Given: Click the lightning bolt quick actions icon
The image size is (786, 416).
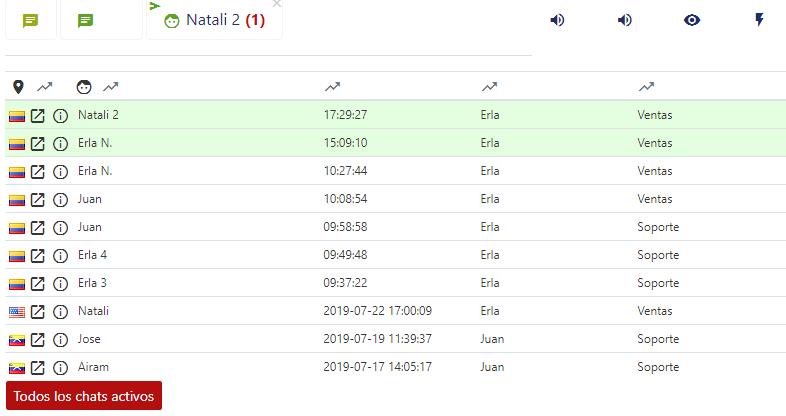Looking at the screenshot, I should 759,20.
